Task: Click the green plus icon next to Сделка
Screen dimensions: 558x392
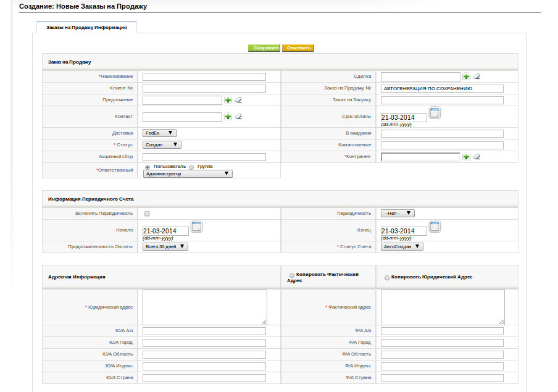Action: [x=466, y=77]
